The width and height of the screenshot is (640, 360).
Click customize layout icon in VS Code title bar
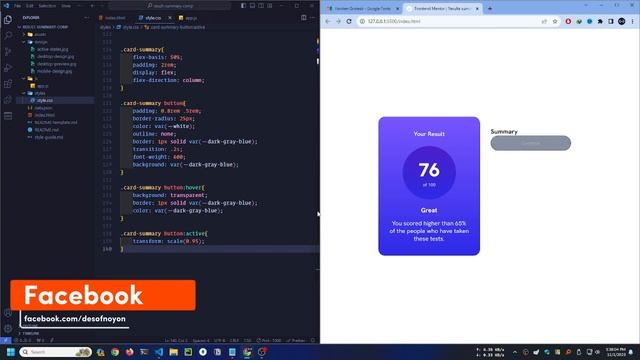tap(270, 6)
